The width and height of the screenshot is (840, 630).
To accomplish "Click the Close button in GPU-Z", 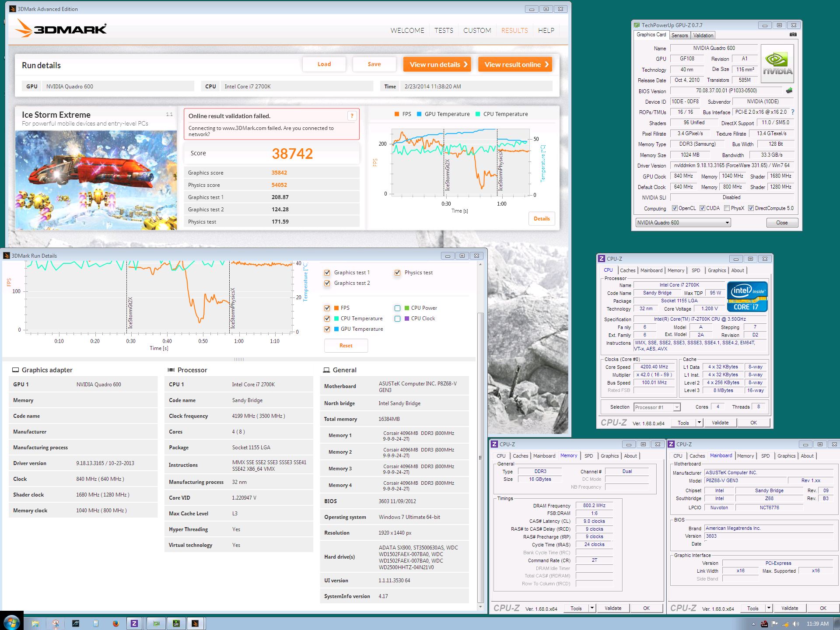I will tap(782, 223).
